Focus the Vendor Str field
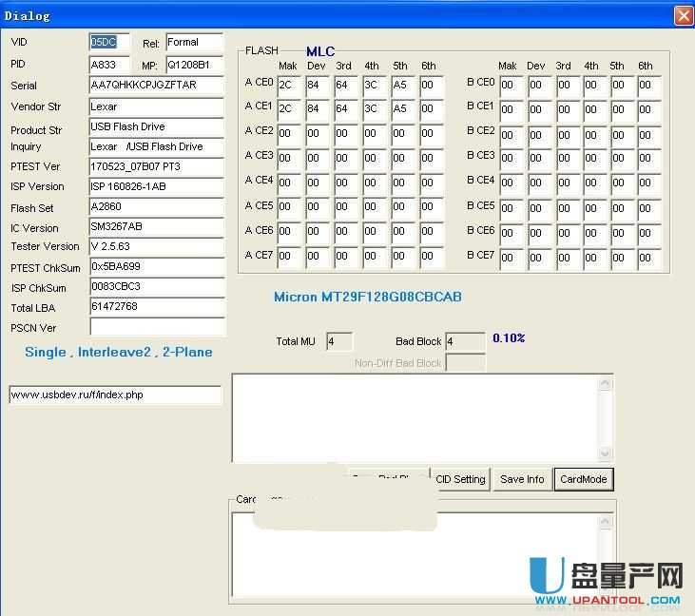The image size is (695, 616). [x=156, y=106]
